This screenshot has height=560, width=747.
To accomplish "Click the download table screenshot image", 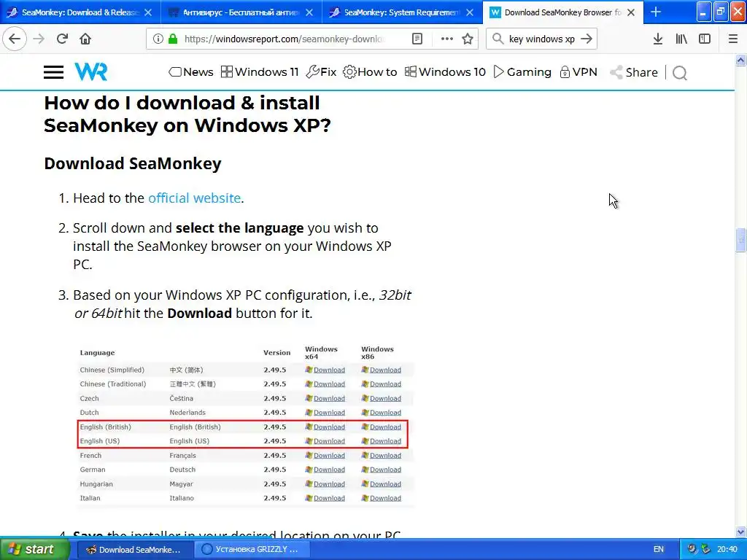I will [245, 425].
